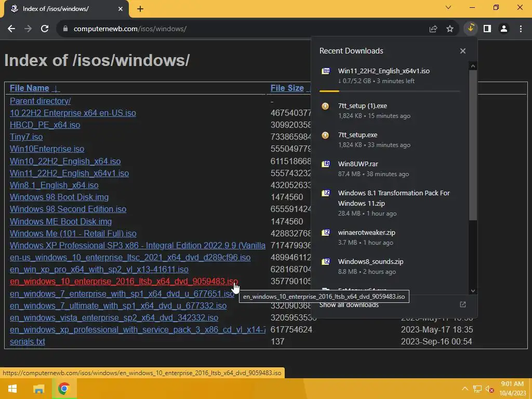This screenshot has width=532, height=399.
Task: Open the tab search chevron
Action: [448, 7]
